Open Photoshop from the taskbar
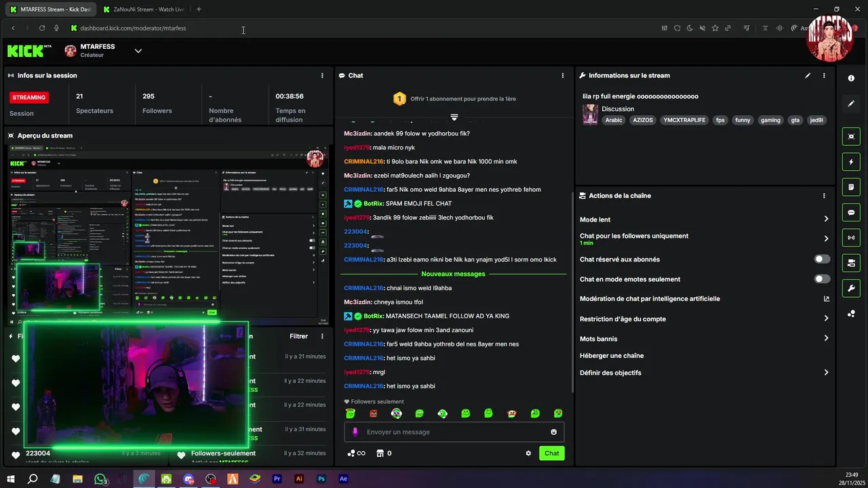 321,479
